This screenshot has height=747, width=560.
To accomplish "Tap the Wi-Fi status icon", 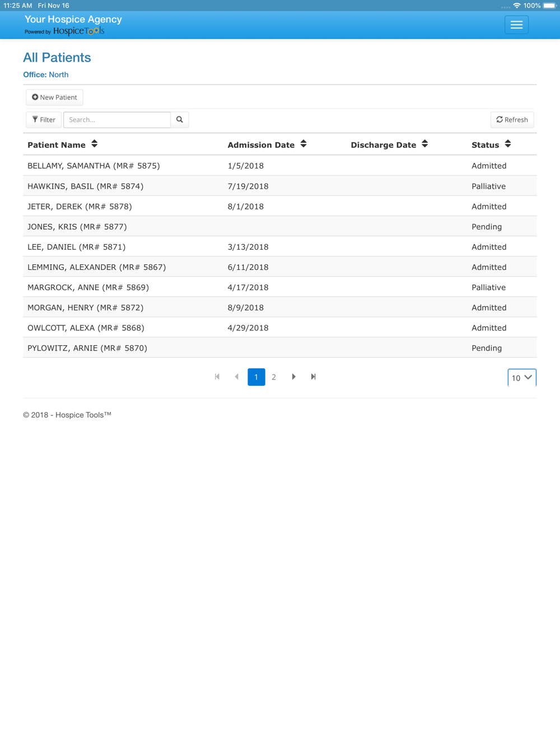I will coord(517,6).
